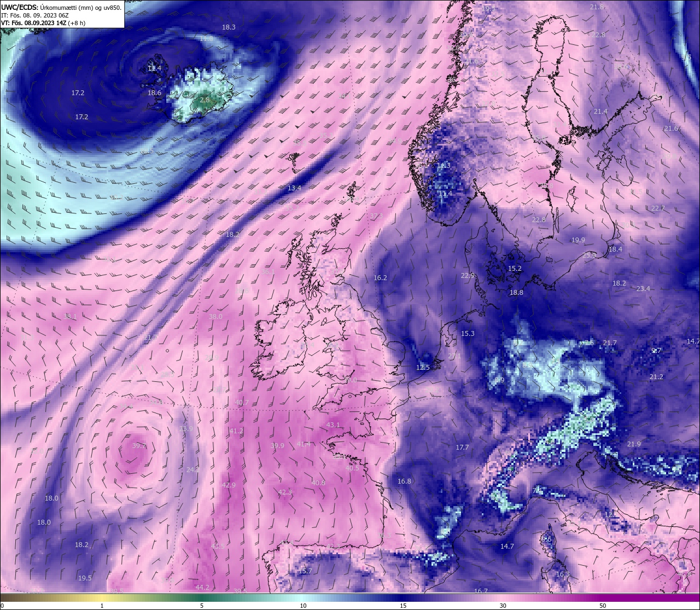Select the 16.3 value near Sardinia
The width and height of the screenshot is (700, 610).
[563, 574]
